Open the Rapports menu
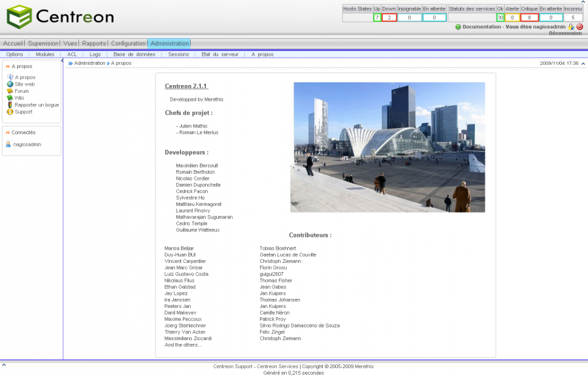This screenshot has width=588, height=376. point(94,44)
